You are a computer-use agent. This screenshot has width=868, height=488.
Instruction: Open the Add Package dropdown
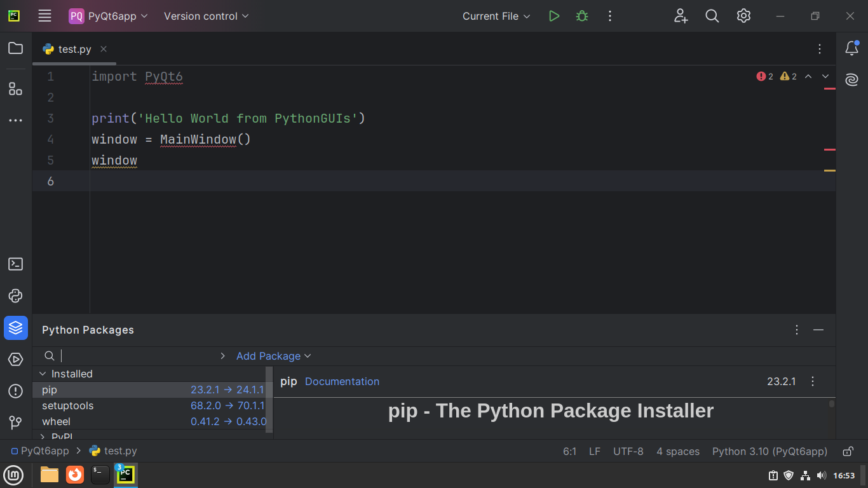click(x=274, y=356)
